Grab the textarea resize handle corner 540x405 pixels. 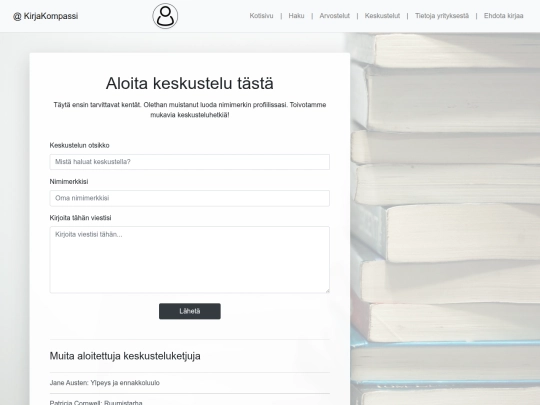point(327,291)
